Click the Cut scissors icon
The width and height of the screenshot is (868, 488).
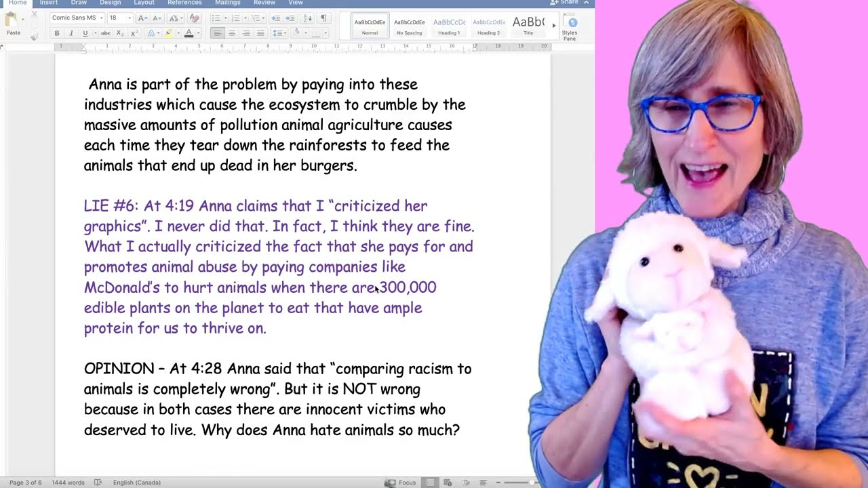click(34, 15)
